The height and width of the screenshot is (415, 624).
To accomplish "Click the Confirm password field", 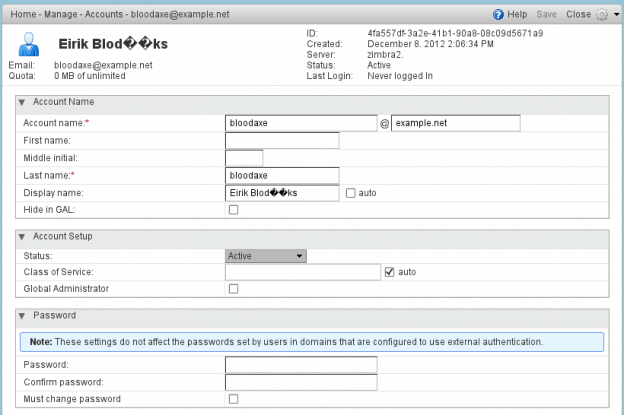I will coord(301,382).
